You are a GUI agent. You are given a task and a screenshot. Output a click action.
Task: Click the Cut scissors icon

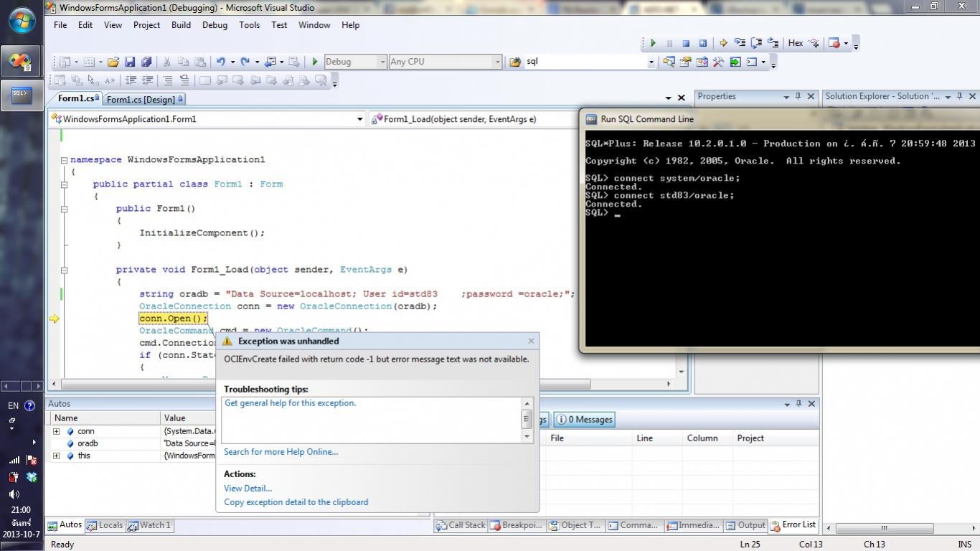pos(167,62)
